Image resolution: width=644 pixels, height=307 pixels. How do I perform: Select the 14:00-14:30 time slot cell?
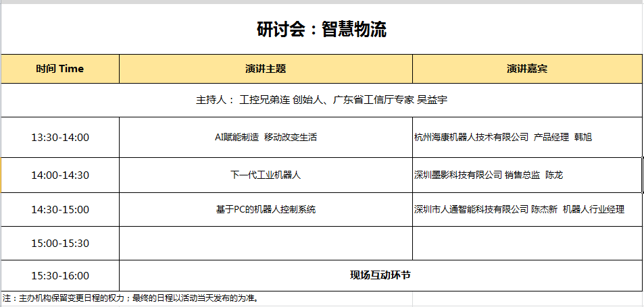pos(60,175)
